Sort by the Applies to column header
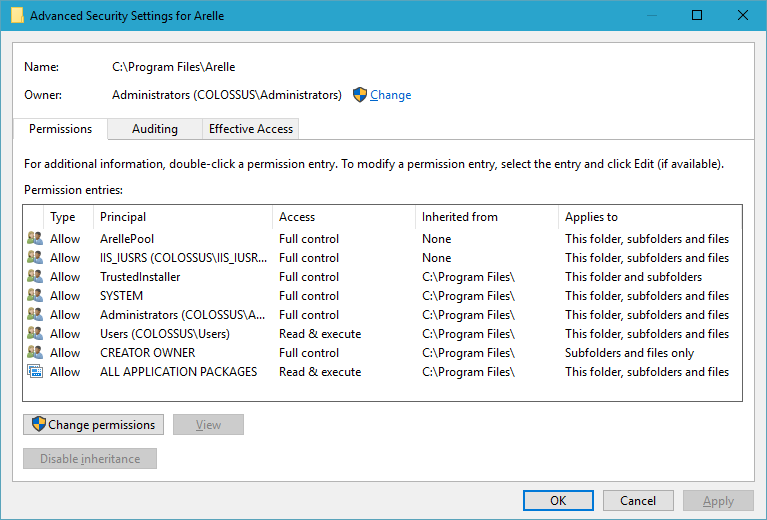 (650, 217)
